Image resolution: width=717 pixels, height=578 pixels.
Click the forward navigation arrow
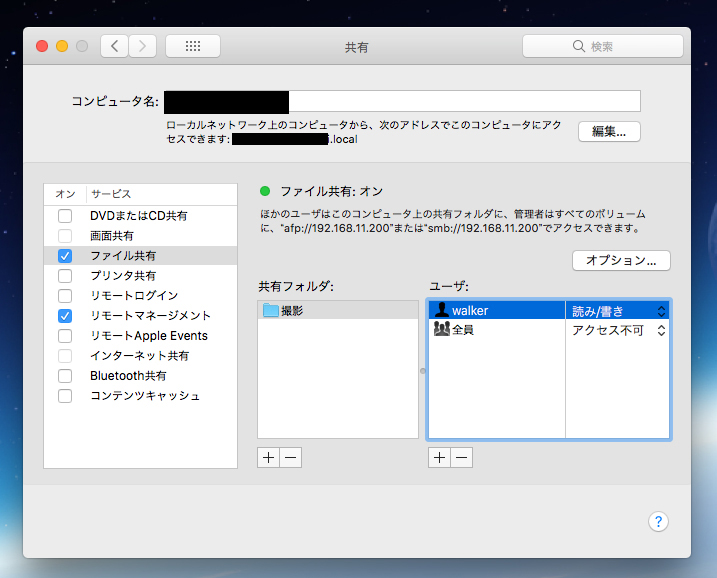[x=142, y=46]
